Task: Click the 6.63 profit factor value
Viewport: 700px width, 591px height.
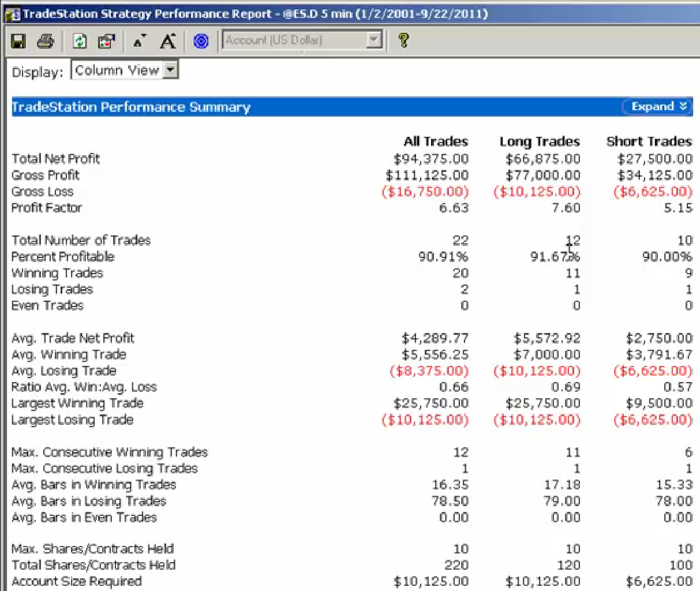Action: coord(454,208)
